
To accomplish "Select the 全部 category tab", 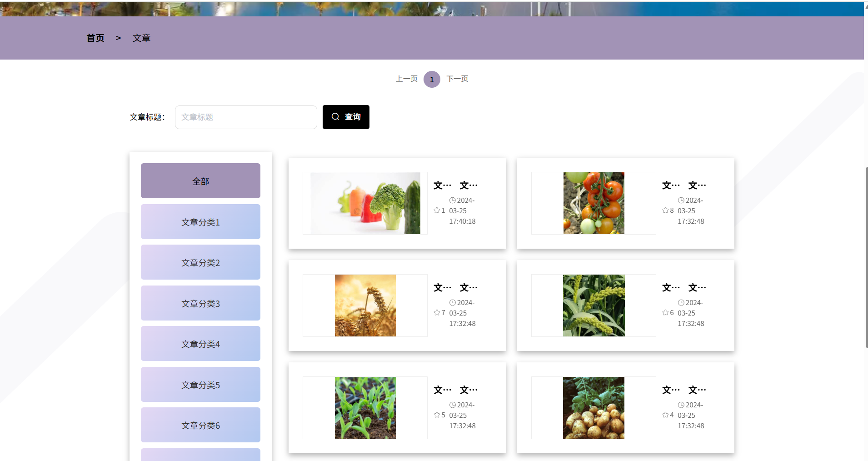I will click(x=200, y=180).
